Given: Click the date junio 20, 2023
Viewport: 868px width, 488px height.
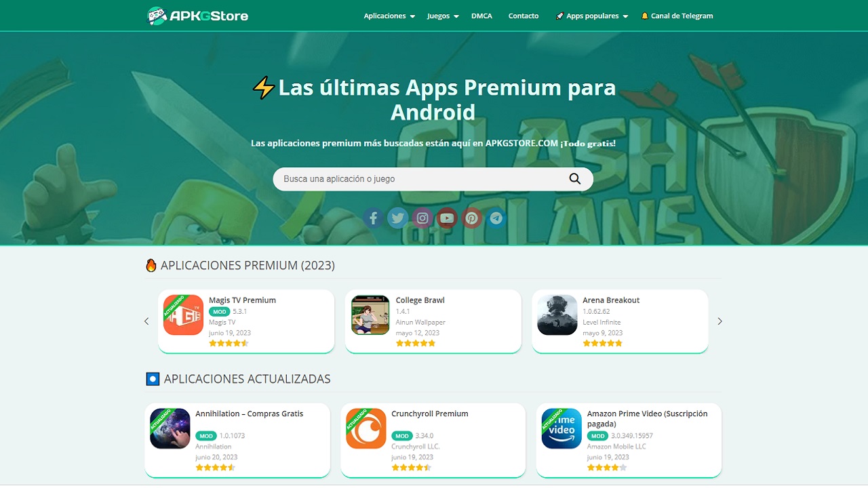Looking at the screenshot, I should tap(216, 457).
